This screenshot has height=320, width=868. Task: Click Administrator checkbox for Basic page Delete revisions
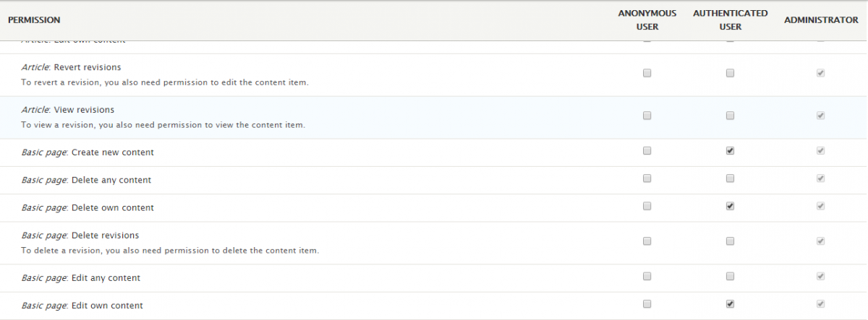point(821,241)
